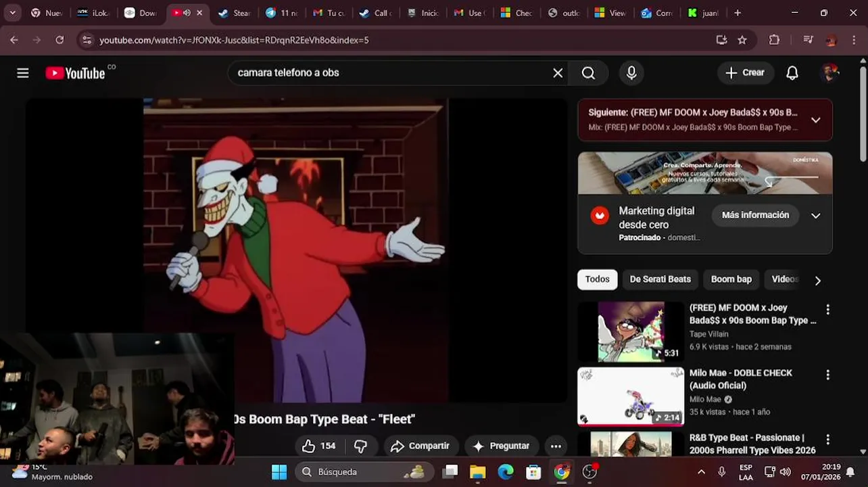Switch to the outlook browser tab
This screenshot has height=487, width=868.
point(564,13)
